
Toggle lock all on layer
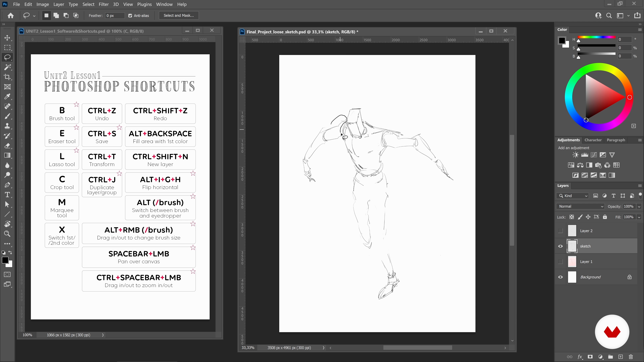coord(605,217)
